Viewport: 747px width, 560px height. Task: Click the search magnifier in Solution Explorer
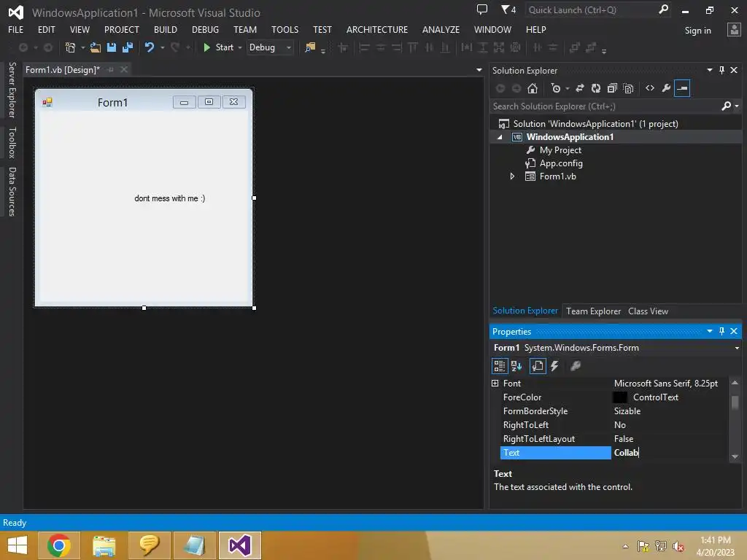726,106
